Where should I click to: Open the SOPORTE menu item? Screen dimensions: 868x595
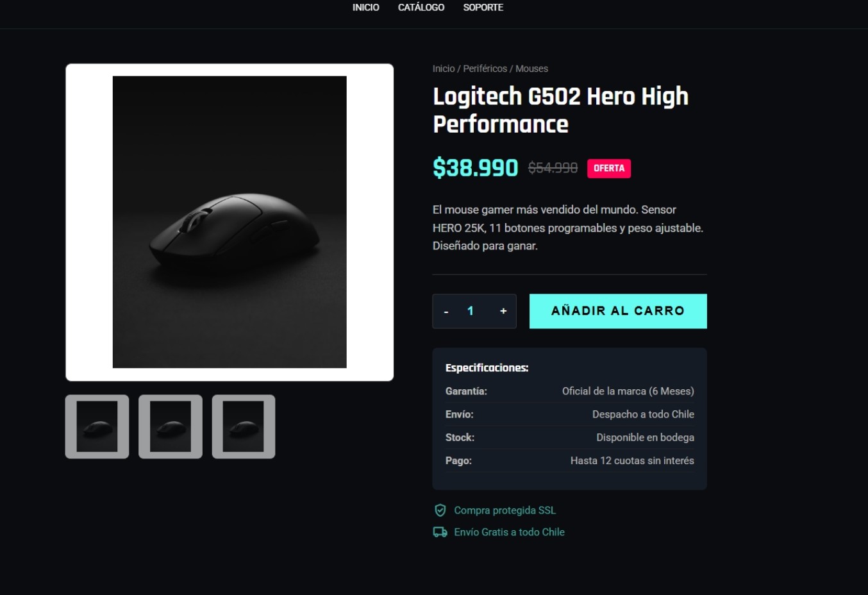click(483, 7)
